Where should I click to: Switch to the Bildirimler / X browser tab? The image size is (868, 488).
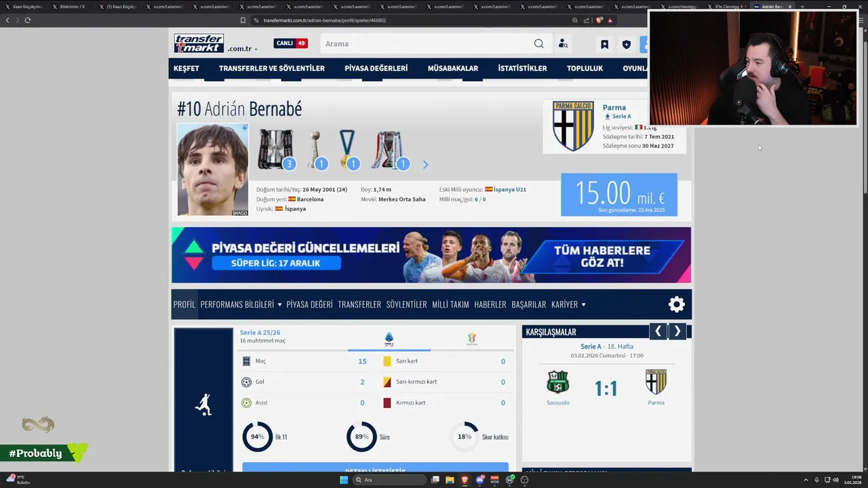[x=73, y=6]
